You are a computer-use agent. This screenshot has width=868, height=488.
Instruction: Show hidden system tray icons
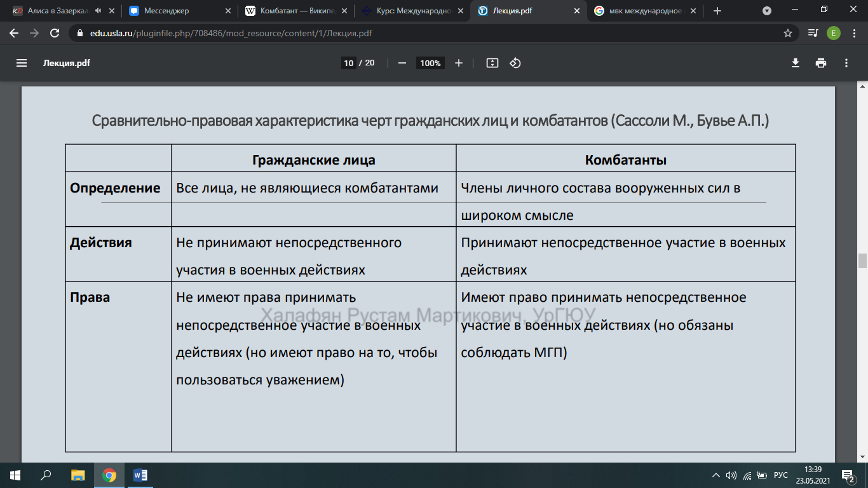click(x=716, y=475)
